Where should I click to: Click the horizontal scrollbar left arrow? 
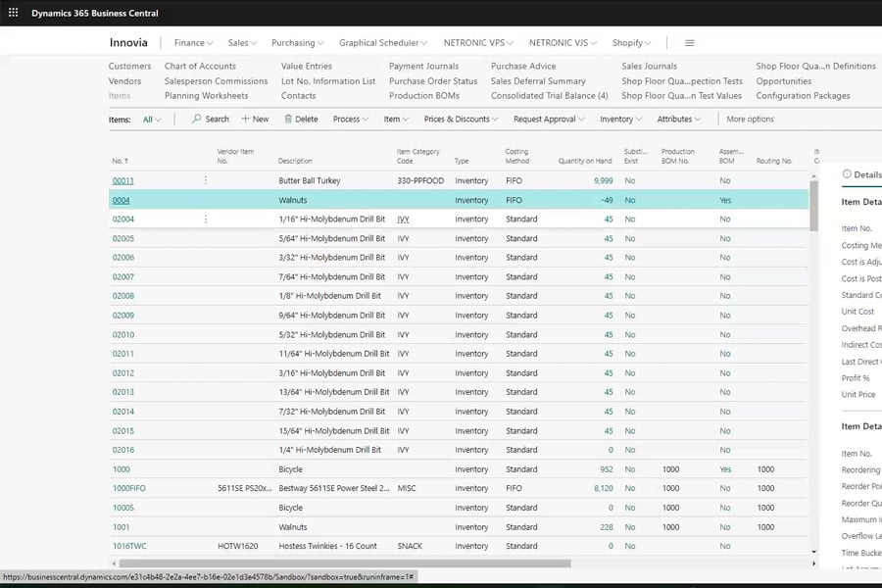click(x=115, y=563)
